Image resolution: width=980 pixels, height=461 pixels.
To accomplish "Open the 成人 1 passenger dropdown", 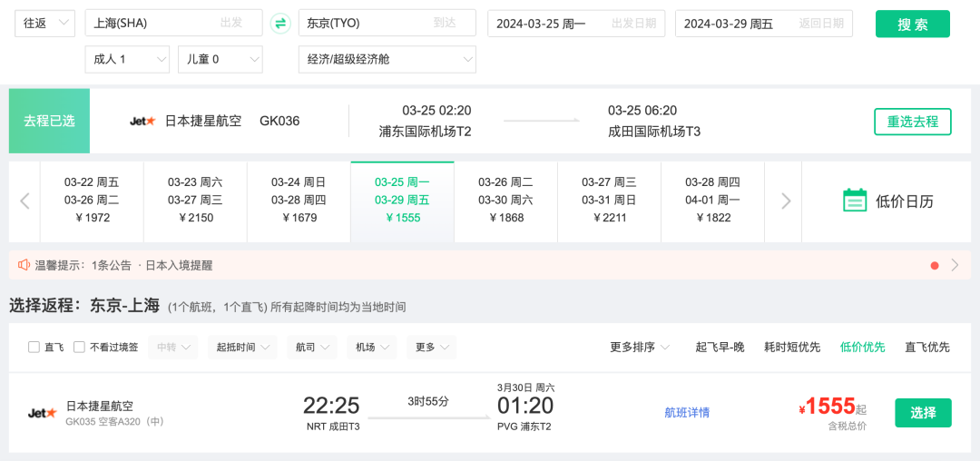I will coord(127,60).
